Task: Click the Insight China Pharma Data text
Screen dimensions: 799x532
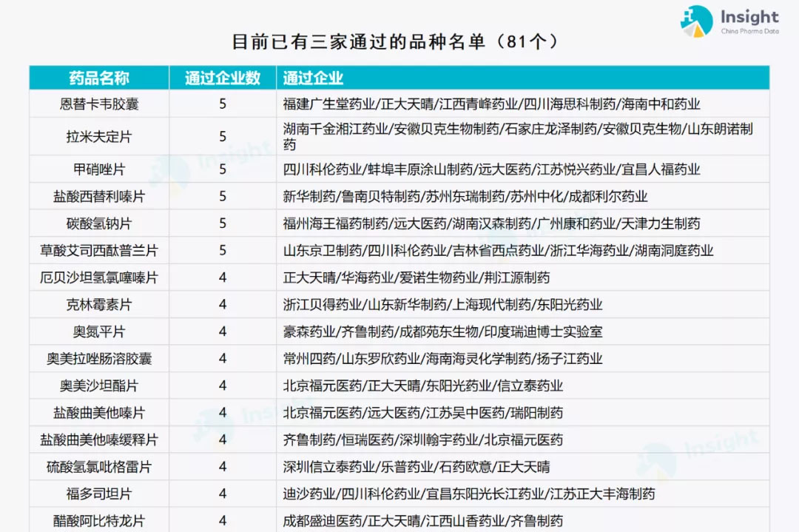Action: (749, 22)
